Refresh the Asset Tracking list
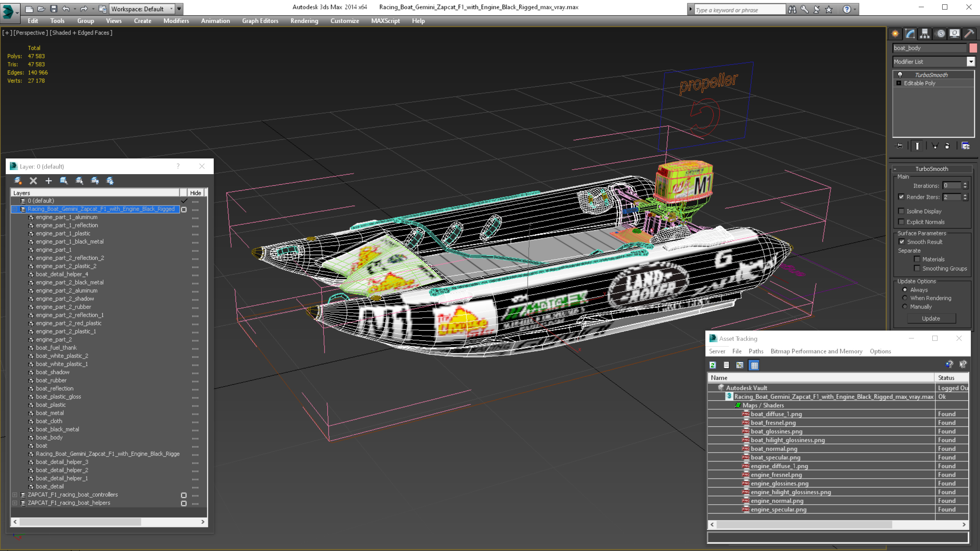This screenshot has height=551, width=980. pos(713,365)
